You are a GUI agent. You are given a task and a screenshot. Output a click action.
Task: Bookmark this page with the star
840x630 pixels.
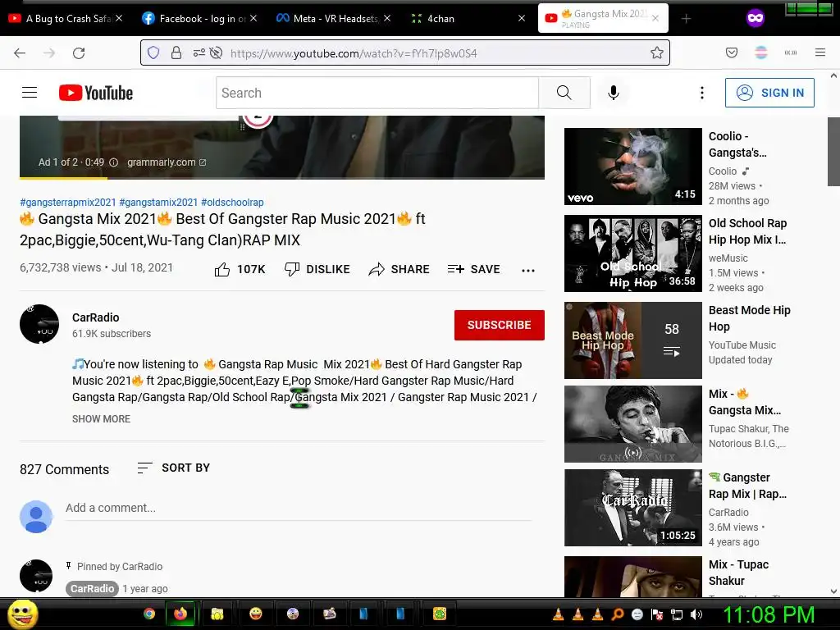[657, 52]
